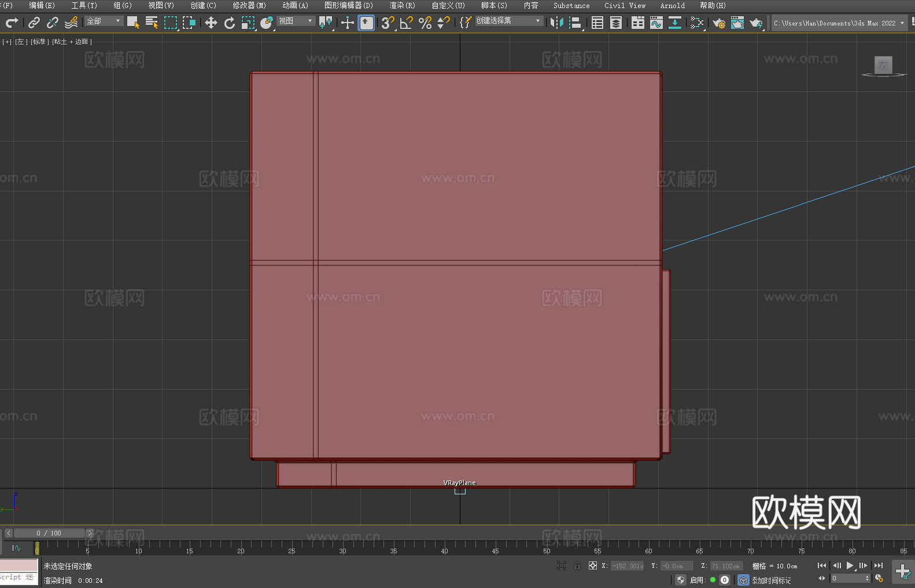Activate the Select and Move tool

tap(211, 23)
